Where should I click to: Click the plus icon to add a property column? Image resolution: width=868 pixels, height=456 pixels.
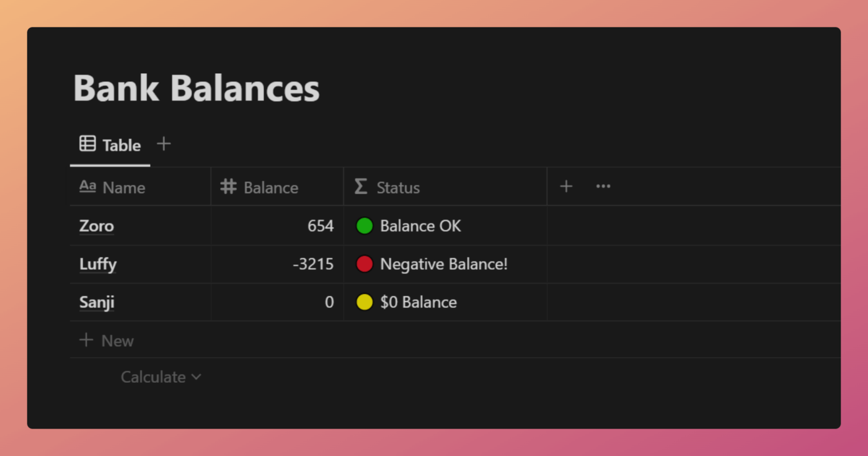point(566,187)
